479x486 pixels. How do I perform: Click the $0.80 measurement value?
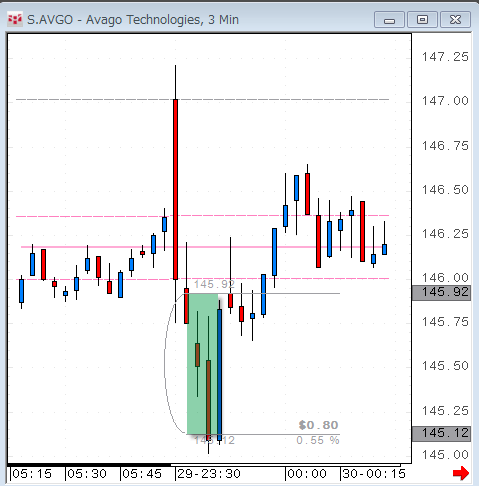click(x=318, y=425)
